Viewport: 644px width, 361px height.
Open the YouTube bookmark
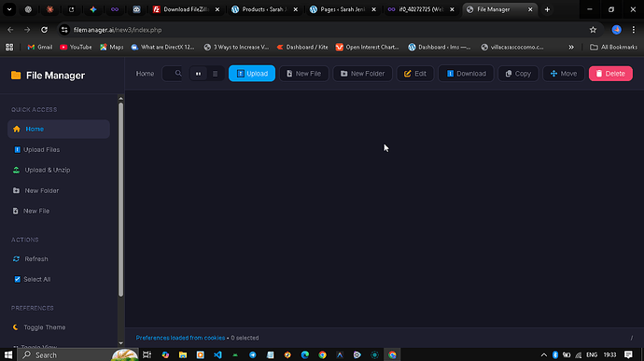76,48
